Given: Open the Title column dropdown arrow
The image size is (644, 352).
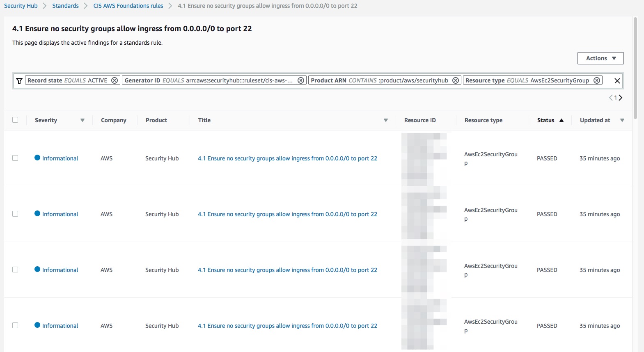Looking at the screenshot, I should pos(385,120).
